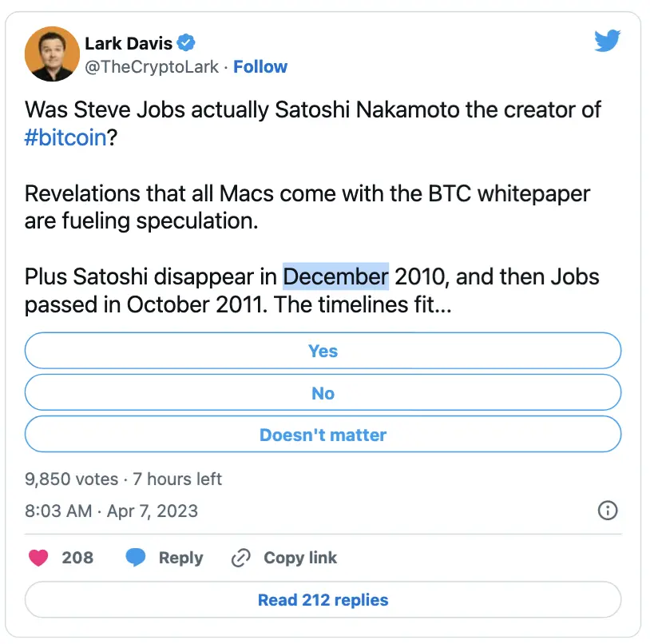Click the Twitter bird logo
Viewport: 650px width, 644px height.
608,41
